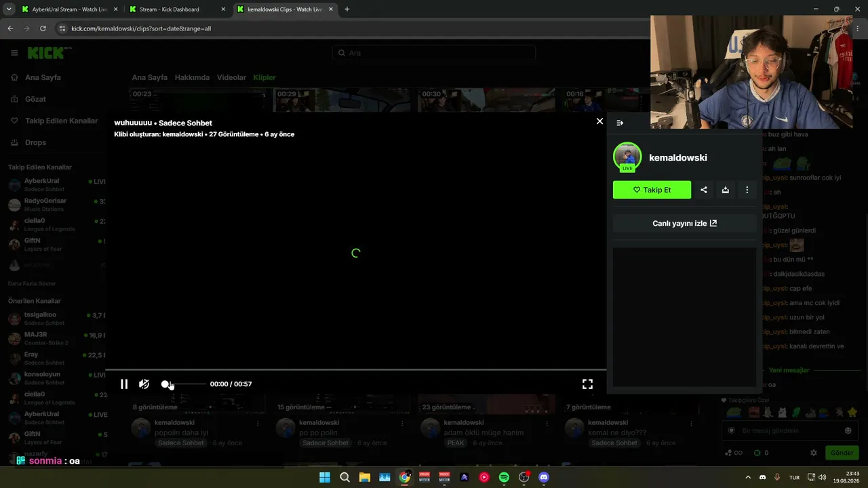868x488 pixels.
Task: Open Drops in sidebar
Action: (36, 142)
